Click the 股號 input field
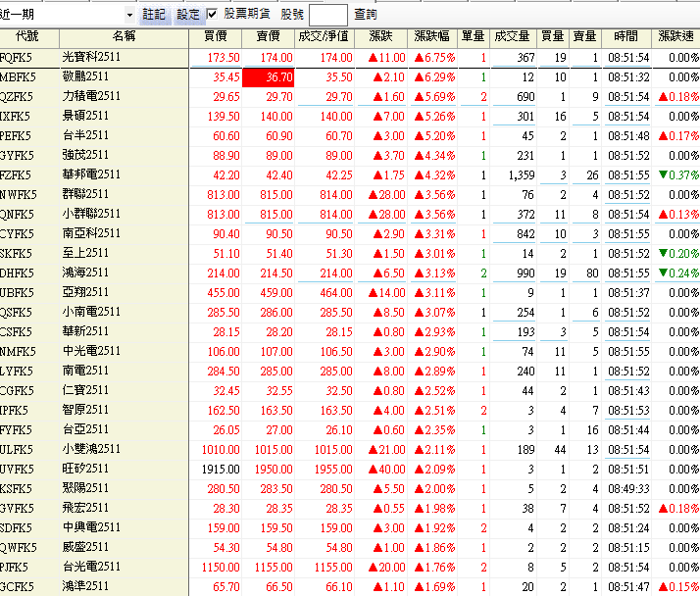Screen dimensions: 700x596 coord(327,15)
